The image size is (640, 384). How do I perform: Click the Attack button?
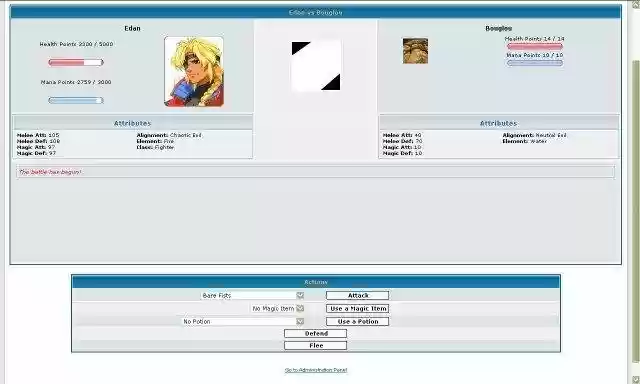click(357, 295)
